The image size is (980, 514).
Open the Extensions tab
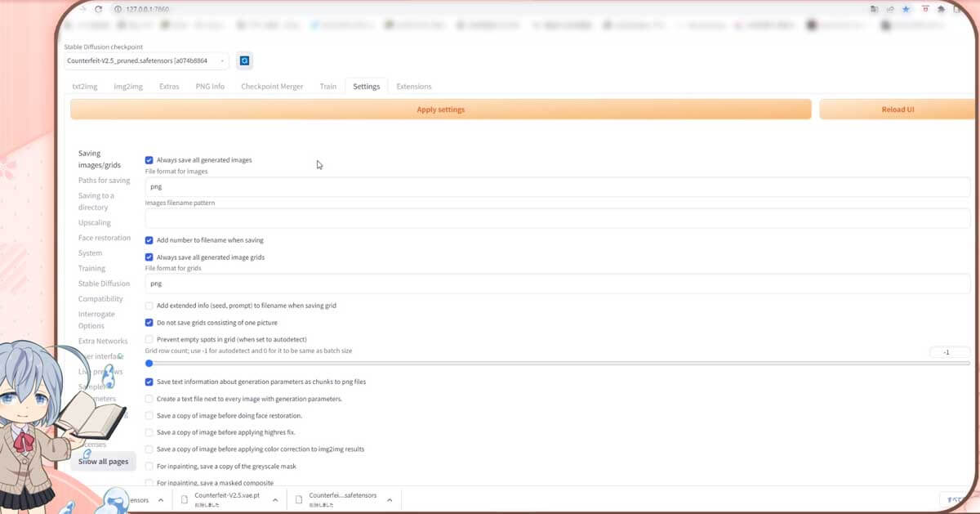[x=414, y=86]
